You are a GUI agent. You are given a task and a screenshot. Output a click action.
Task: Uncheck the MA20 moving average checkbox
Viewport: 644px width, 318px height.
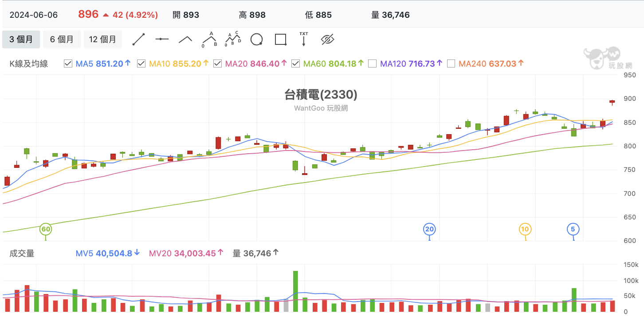(x=217, y=64)
